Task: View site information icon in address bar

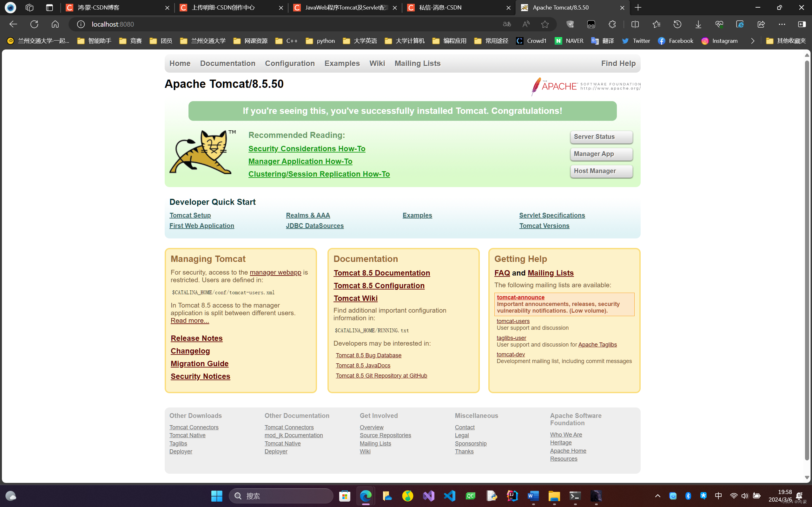Action: click(81, 24)
